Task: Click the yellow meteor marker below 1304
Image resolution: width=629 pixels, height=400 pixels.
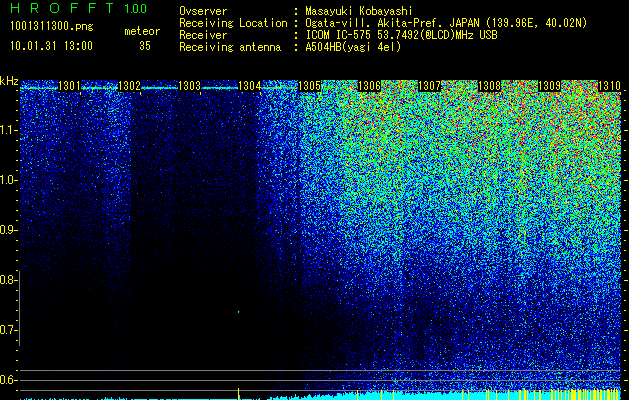Action: 239,394
